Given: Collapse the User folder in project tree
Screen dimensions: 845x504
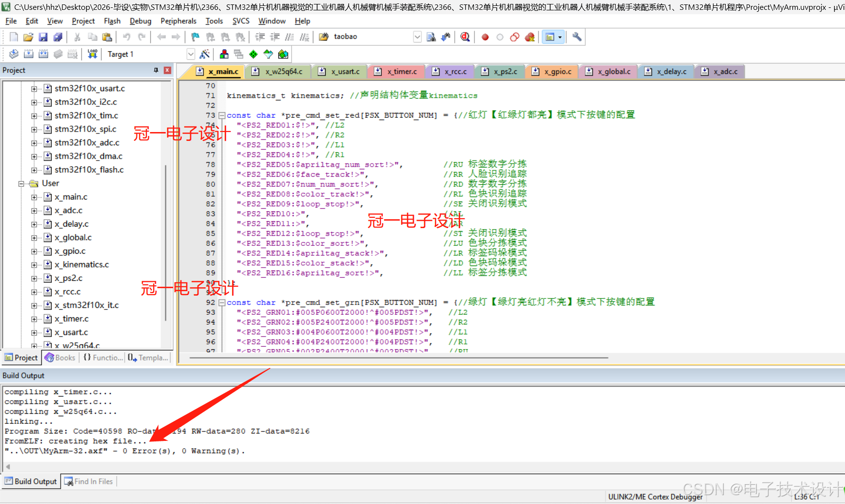Looking at the screenshot, I should coord(21,184).
